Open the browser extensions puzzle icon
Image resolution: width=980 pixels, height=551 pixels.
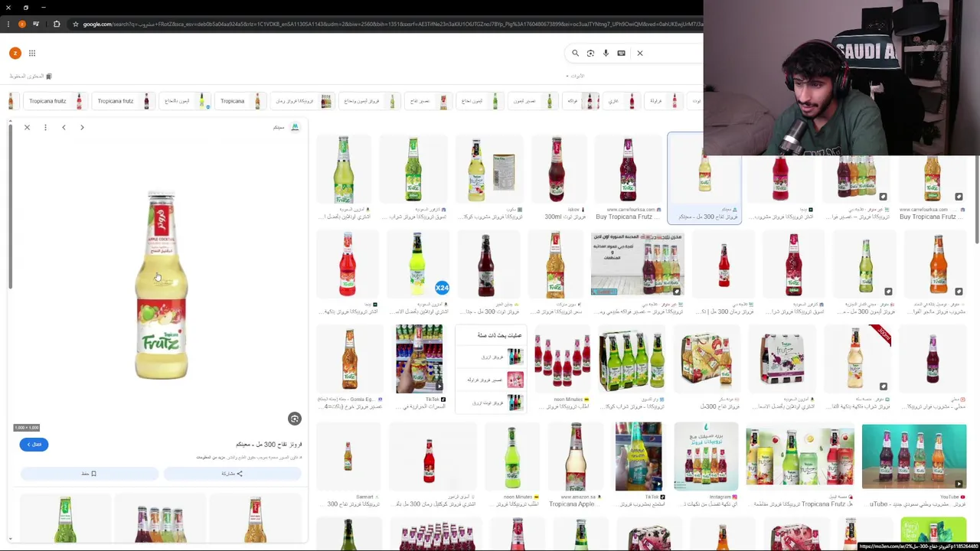pos(57,24)
